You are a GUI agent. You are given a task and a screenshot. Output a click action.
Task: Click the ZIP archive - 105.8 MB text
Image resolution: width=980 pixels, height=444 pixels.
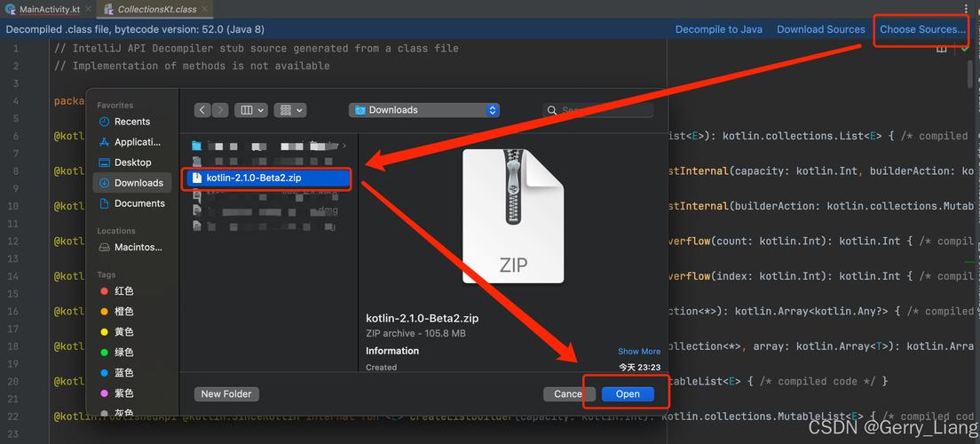(415, 333)
